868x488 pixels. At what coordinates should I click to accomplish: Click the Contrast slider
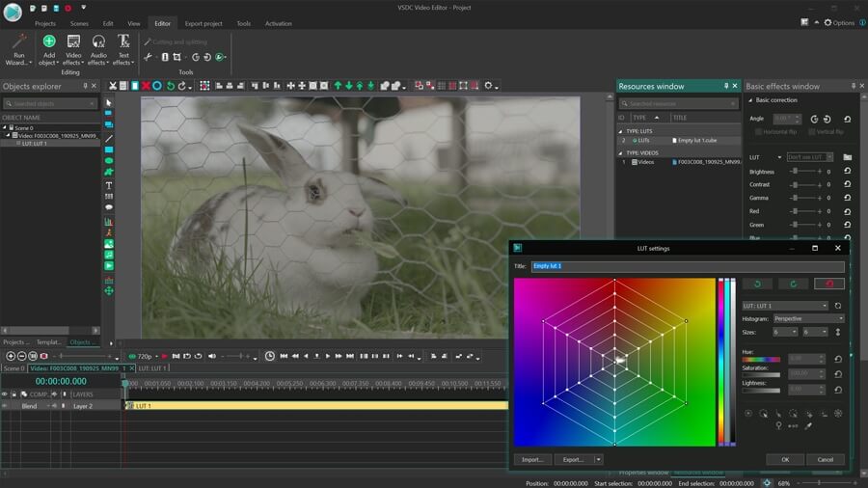(x=805, y=184)
